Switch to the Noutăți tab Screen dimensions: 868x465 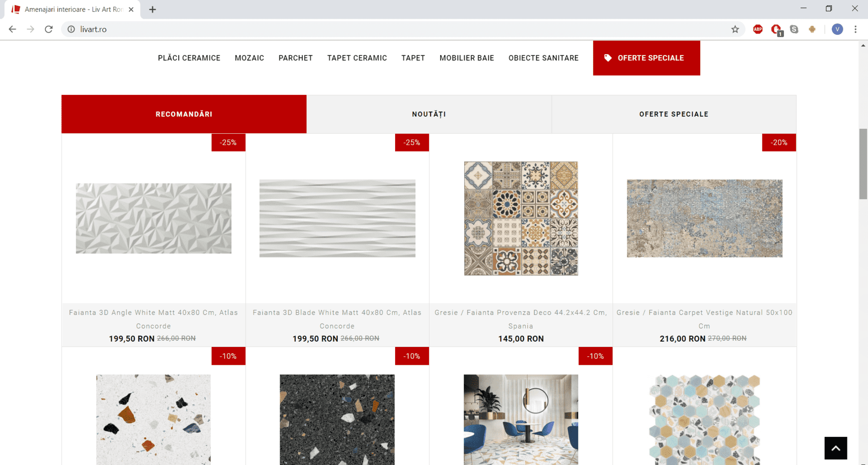pyautogui.click(x=429, y=114)
